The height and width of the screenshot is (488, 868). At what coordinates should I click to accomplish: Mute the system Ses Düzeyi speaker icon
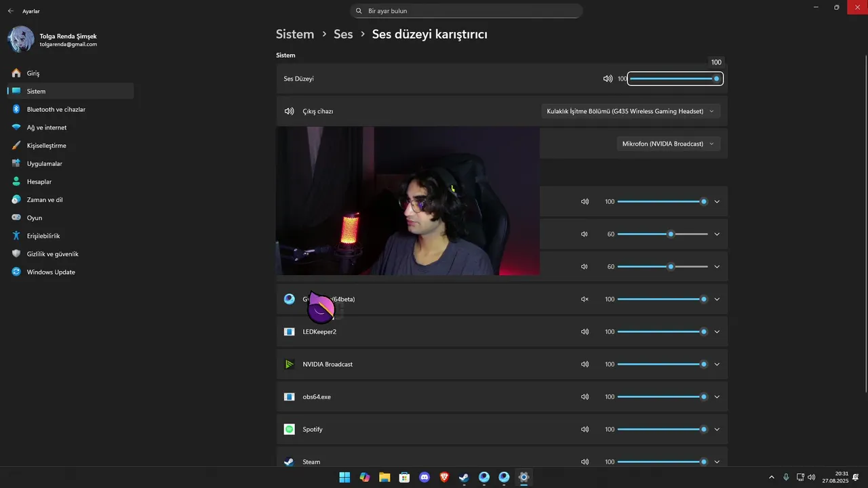coord(608,79)
